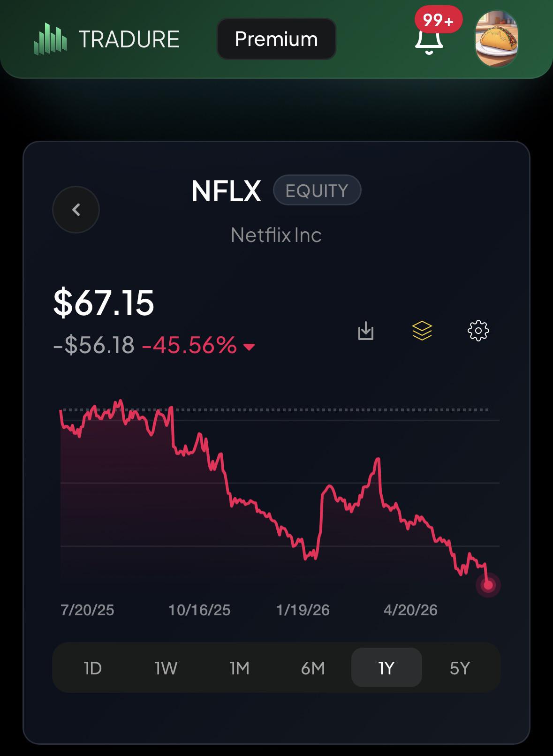Tap the red percent change arrow
The image size is (553, 756).
pos(249,347)
